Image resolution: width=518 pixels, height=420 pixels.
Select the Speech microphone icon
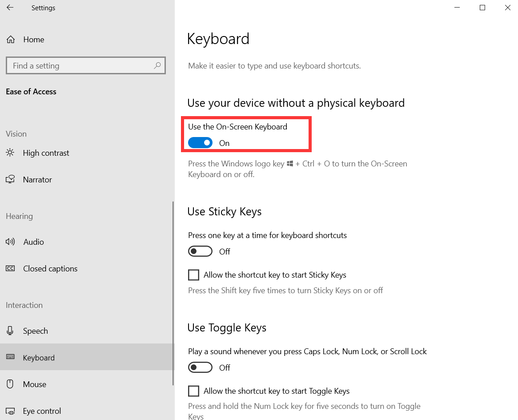pos(10,331)
